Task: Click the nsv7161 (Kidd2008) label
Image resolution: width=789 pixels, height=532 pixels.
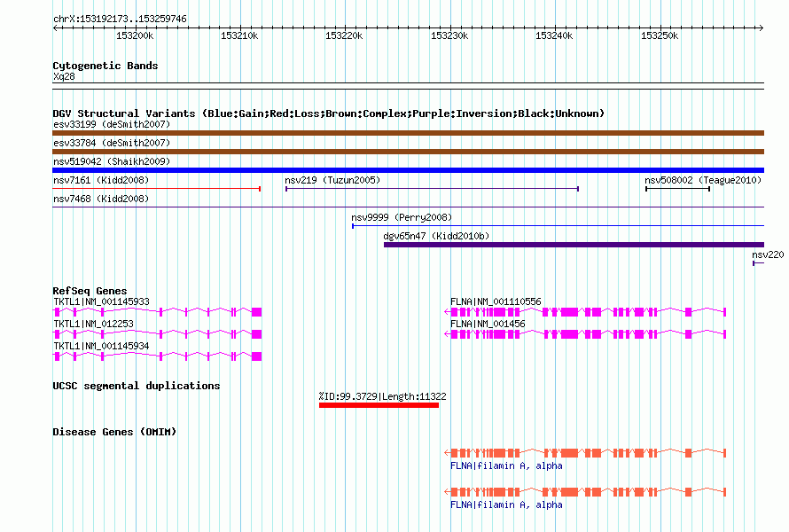Action: click(101, 180)
